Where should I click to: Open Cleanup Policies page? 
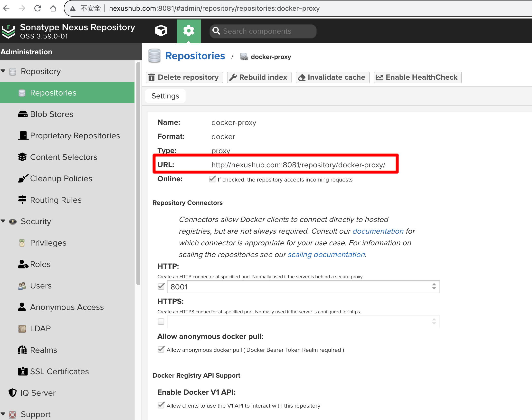tap(67, 178)
